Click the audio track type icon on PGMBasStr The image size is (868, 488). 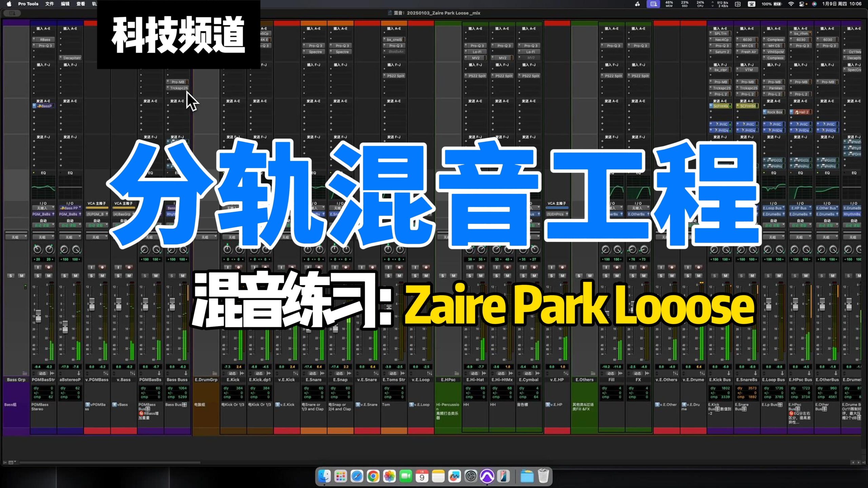click(52, 373)
